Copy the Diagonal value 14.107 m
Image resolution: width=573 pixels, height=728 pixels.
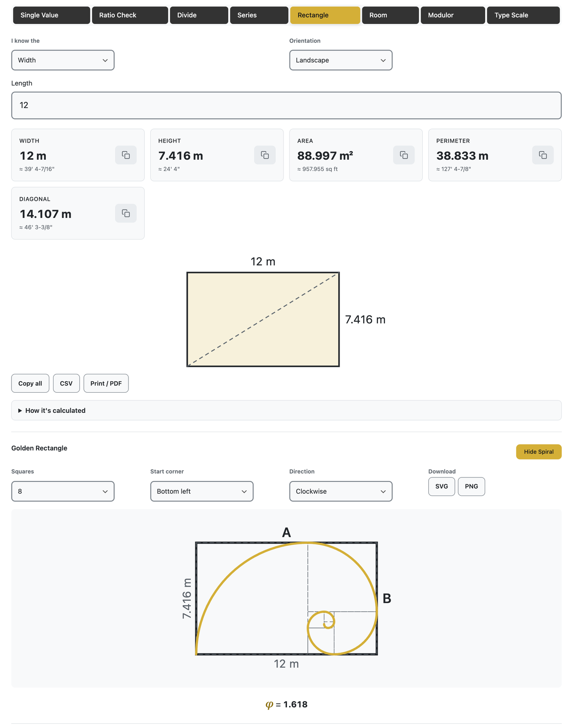coord(126,213)
